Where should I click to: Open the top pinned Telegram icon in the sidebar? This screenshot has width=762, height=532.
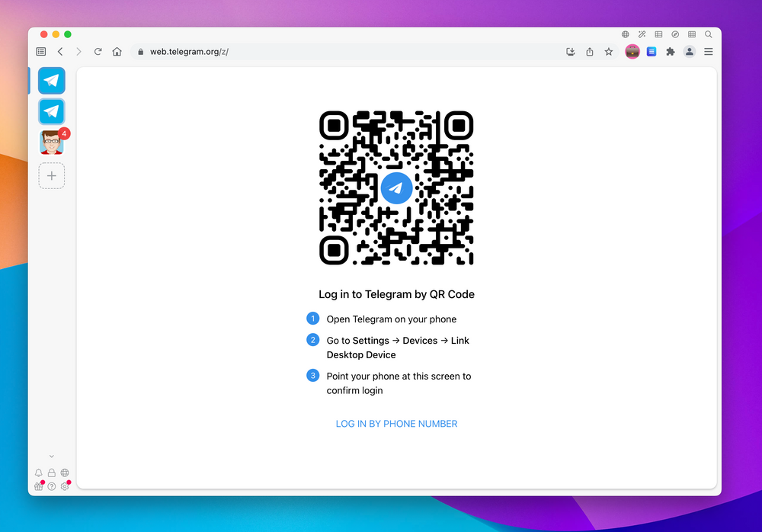51,80
